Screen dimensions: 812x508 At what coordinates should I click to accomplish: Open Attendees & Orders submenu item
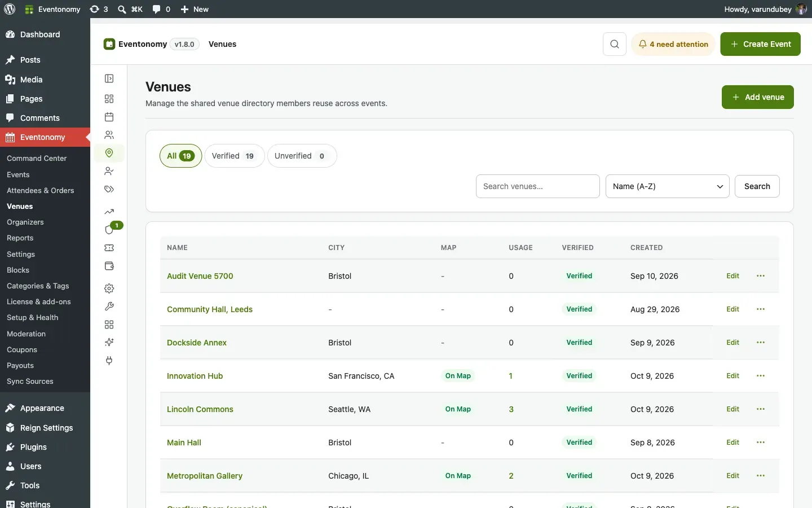(41, 191)
